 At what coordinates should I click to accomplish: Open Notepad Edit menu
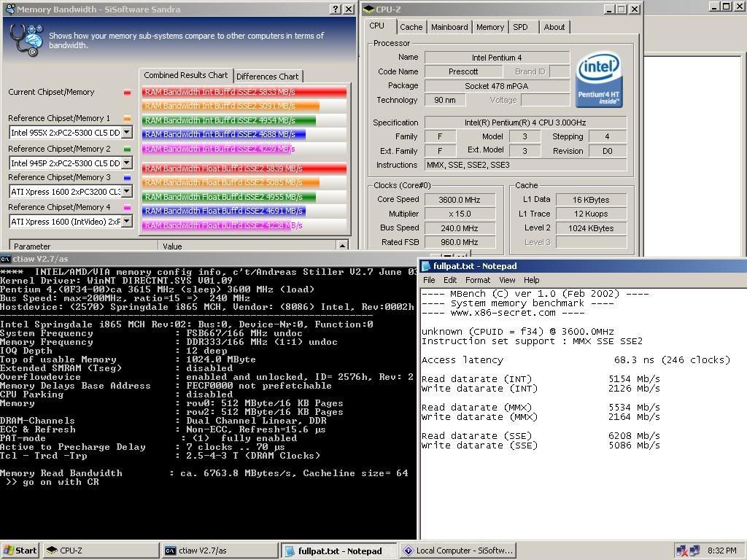pos(449,280)
